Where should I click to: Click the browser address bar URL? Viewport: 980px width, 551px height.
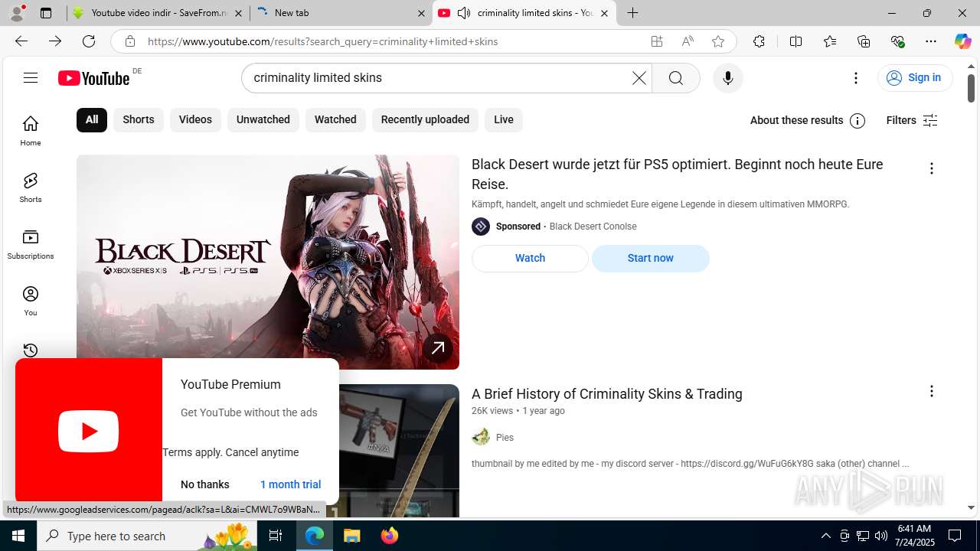click(322, 41)
